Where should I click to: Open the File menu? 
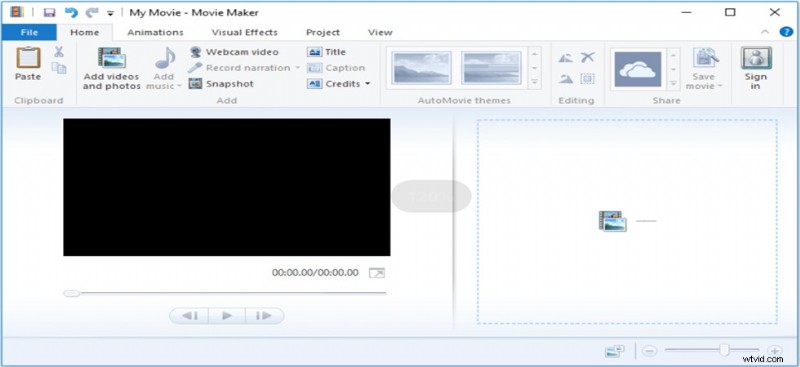[29, 32]
